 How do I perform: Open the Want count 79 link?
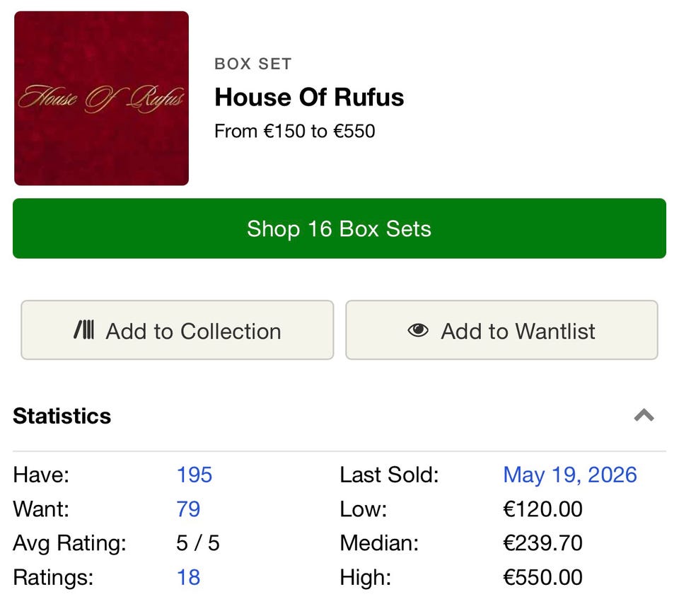(x=188, y=509)
